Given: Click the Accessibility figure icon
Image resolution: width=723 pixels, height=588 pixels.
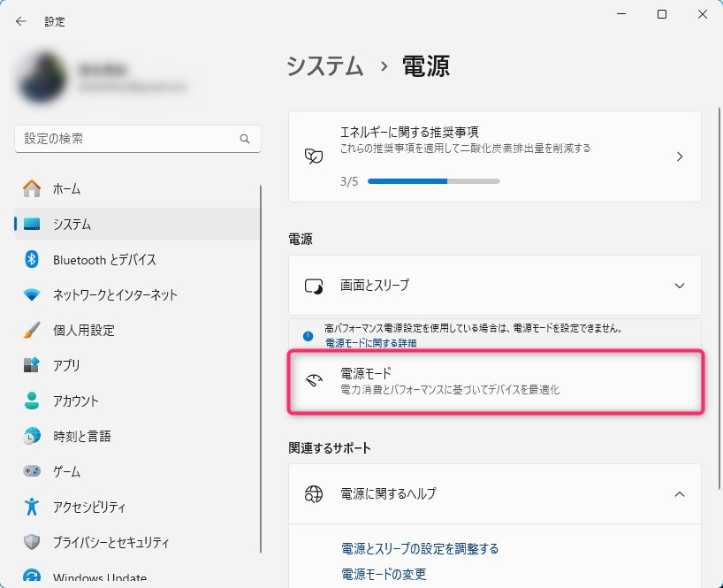Looking at the screenshot, I should 32,507.
